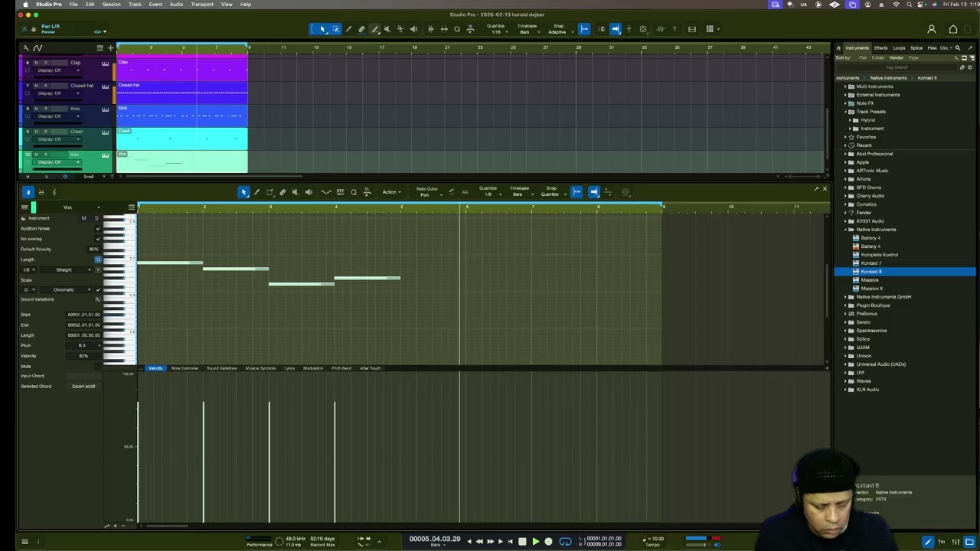The height and width of the screenshot is (551, 980).
Task: Click the Record transport button
Action: pyautogui.click(x=548, y=542)
